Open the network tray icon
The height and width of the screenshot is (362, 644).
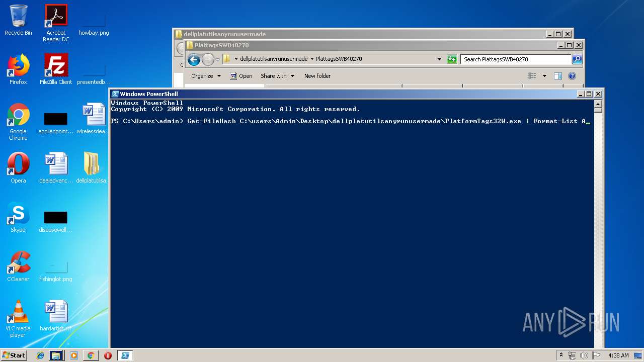click(572, 355)
